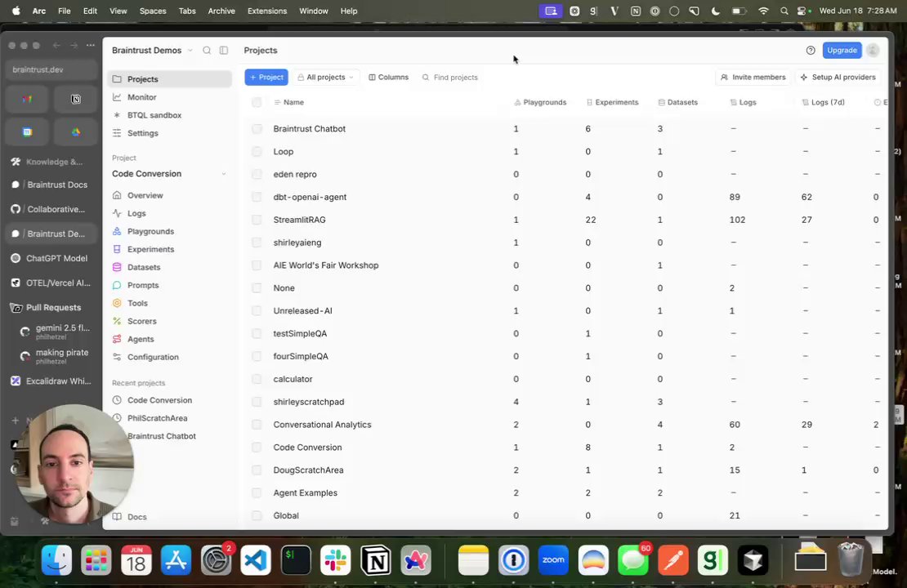Open search in Braintrust header
The image size is (907, 588).
pyautogui.click(x=207, y=51)
